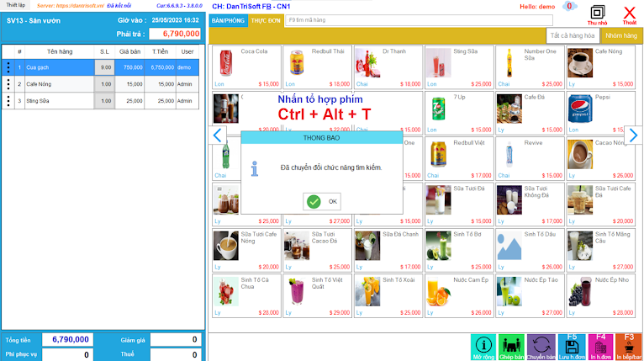
Task: Select Tất cả hàng hóa filter
Action: (x=573, y=36)
